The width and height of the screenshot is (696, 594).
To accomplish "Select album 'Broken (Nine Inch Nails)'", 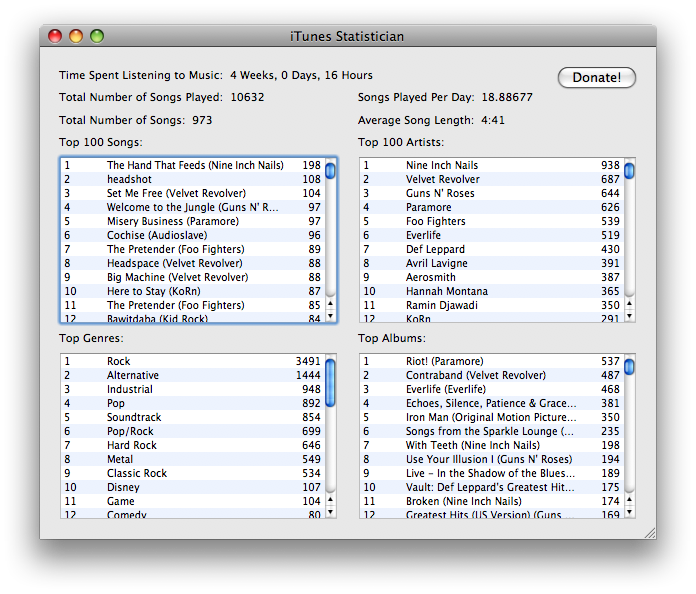I will pyautogui.click(x=492, y=501).
